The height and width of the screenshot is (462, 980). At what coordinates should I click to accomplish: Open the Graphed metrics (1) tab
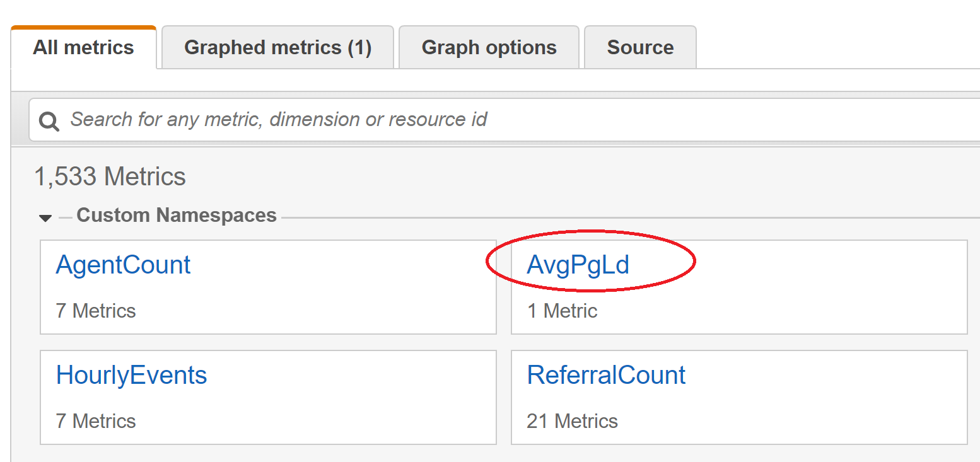click(x=277, y=47)
